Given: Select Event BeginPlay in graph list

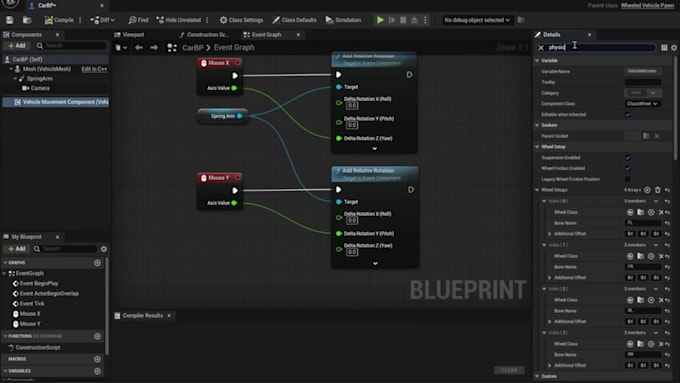Looking at the screenshot, I should pyautogui.click(x=39, y=284).
